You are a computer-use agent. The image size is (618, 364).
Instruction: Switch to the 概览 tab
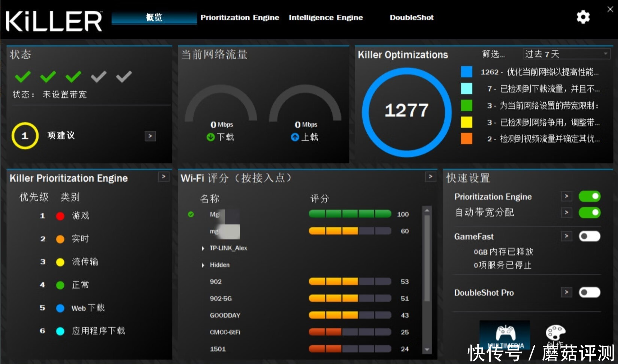(x=154, y=18)
